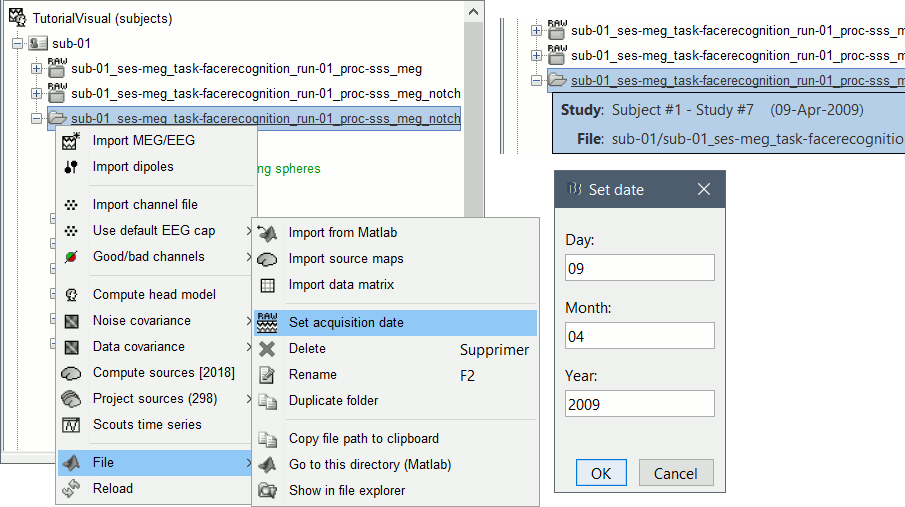Collapse the sub-01 subject tree node
The height and width of the screenshot is (507, 905).
tap(17, 44)
